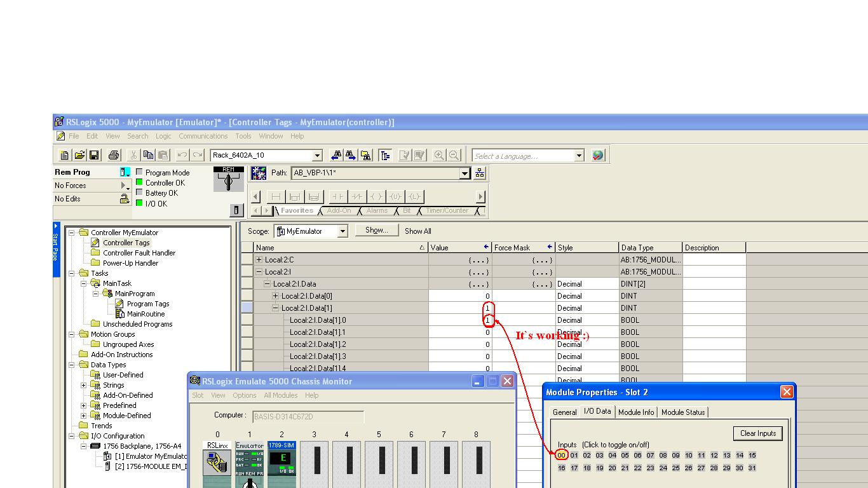Toggle input bit 00 in Module Properties
Viewport: 868px width, 488px height.
point(561,455)
